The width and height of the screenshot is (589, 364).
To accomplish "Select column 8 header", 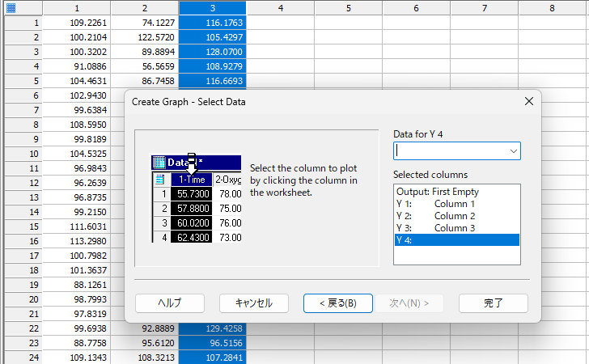I will 552,8.
